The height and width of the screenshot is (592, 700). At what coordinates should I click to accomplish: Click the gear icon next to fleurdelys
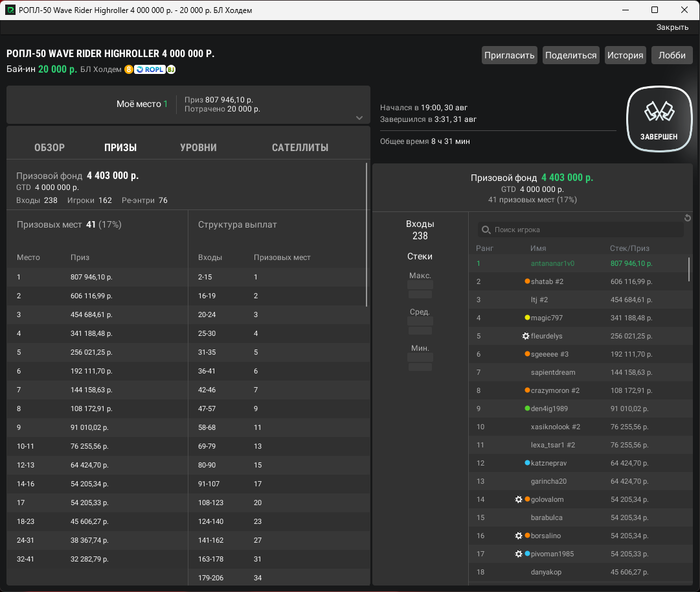526,336
